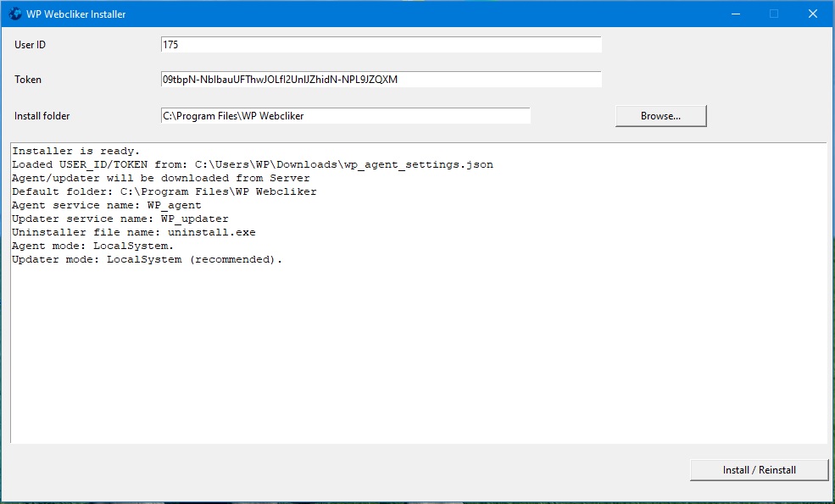Click the 'Installer is ready.' log line
Viewport: 835px width, 504px height.
(x=76, y=151)
